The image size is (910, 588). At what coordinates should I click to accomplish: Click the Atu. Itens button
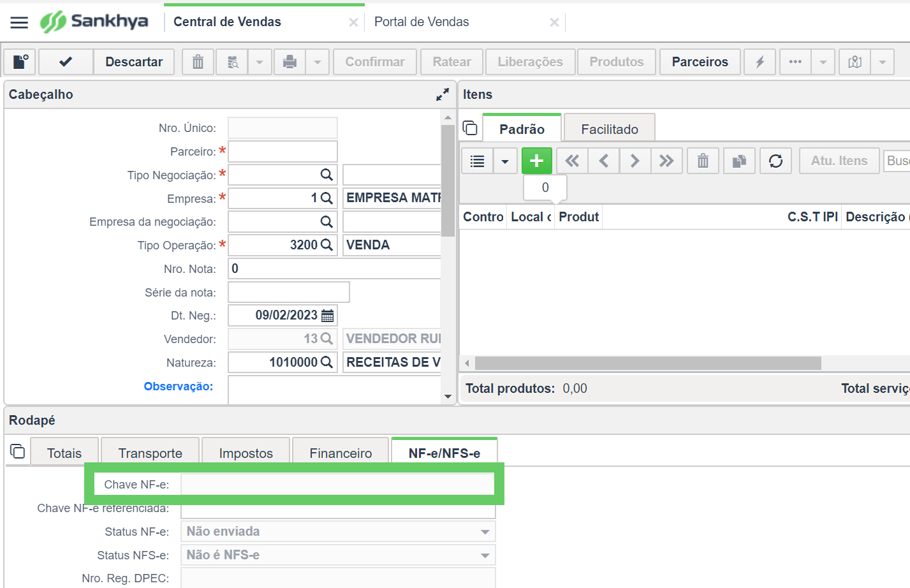click(839, 161)
